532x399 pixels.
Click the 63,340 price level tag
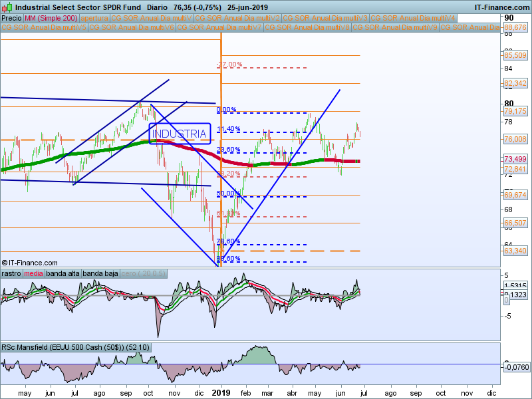tap(515, 251)
